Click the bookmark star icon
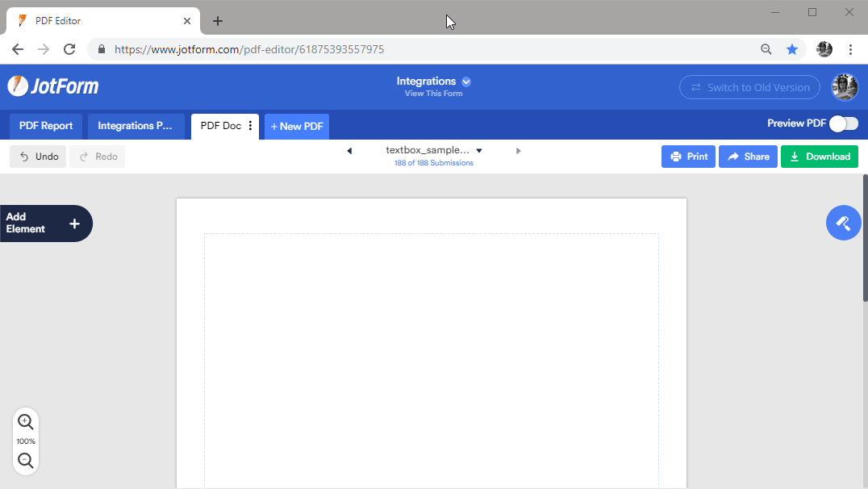Viewport: 868px width, 489px height. [792, 49]
